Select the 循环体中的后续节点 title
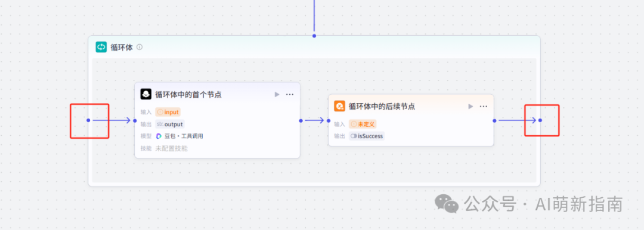Viewport: 644px width, 230px height. click(x=382, y=107)
